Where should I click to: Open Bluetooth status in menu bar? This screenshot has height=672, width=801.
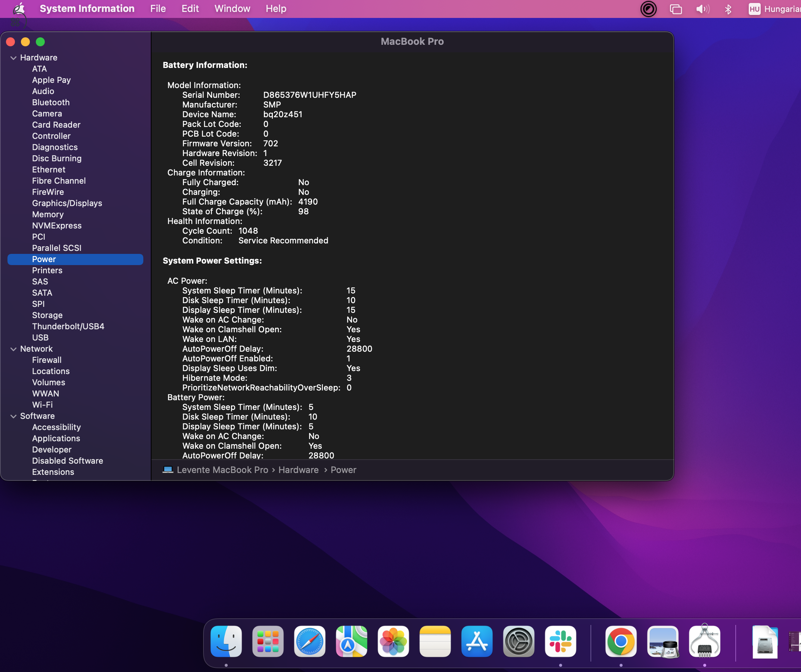tap(728, 9)
